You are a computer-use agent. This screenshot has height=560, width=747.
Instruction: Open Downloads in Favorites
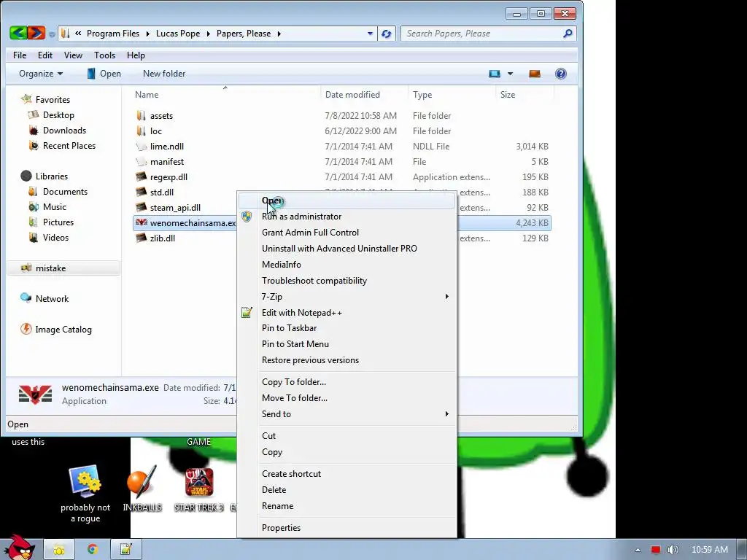[64, 130]
